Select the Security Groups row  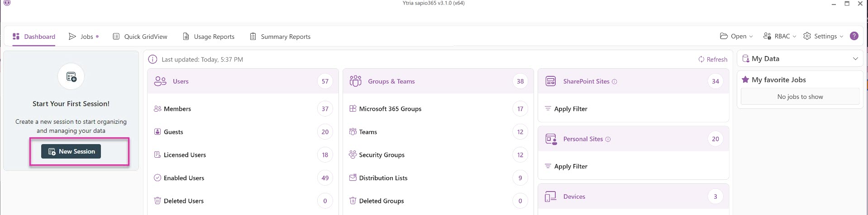click(x=382, y=155)
